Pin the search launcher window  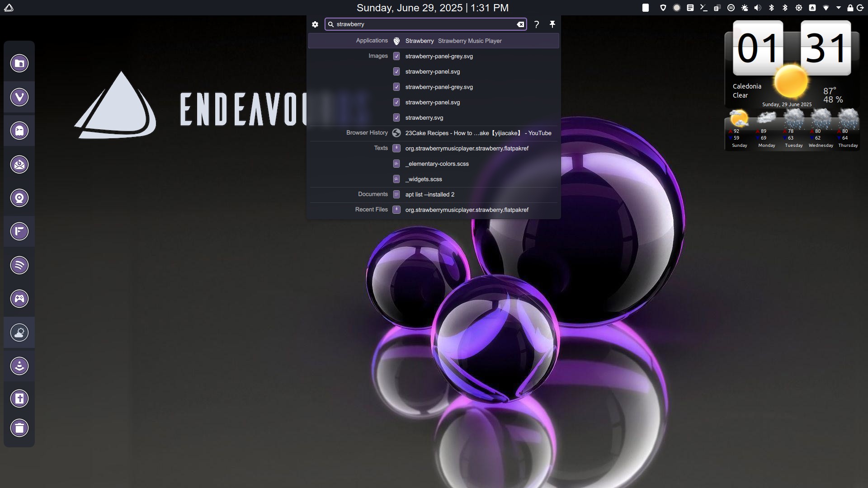coord(552,24)
